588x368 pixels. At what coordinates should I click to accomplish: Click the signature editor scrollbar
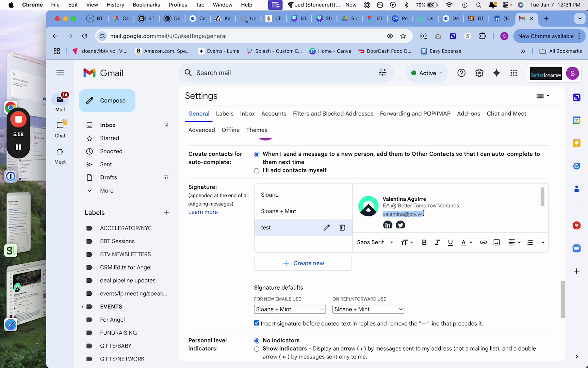coord(542,197)
